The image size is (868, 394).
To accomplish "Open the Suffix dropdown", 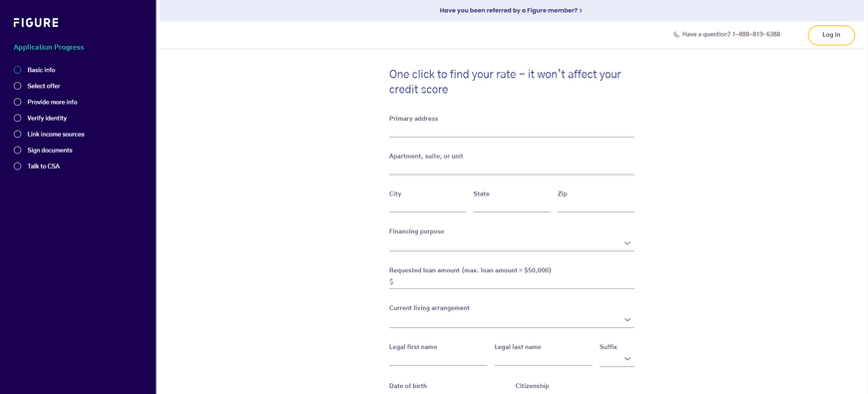I will coord(617,358).
